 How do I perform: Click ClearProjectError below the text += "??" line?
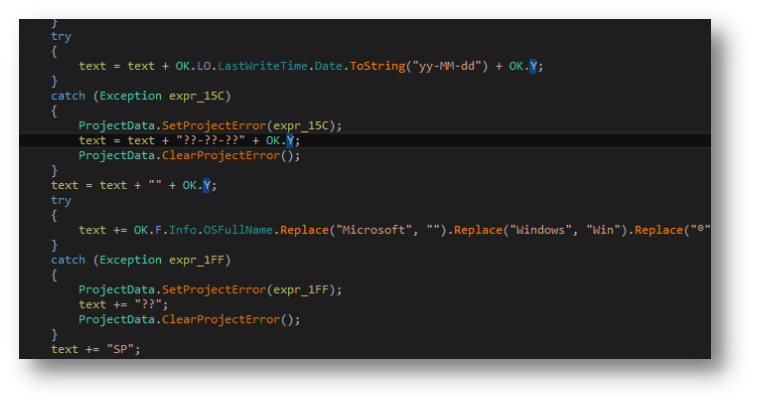(221, 320)
